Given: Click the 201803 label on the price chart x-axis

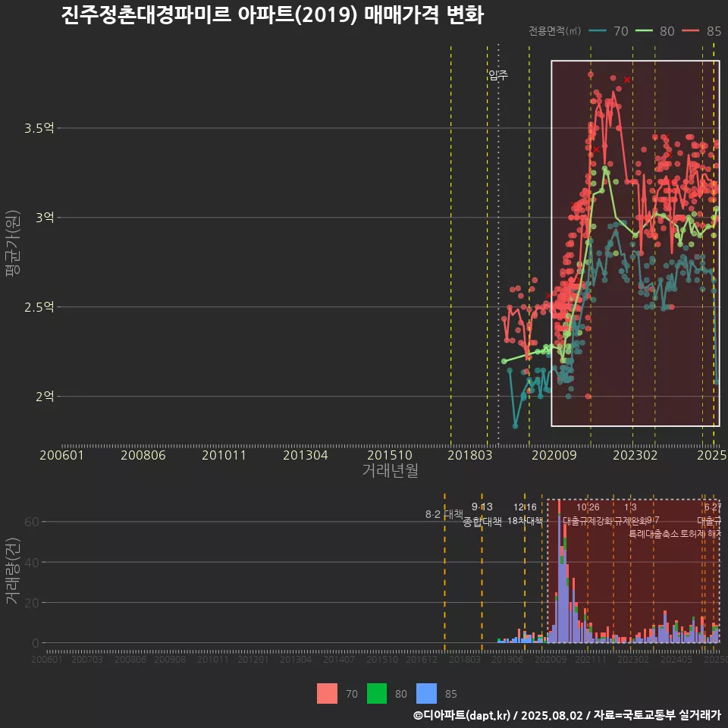Looking at the screenshot, I should click(x=470, y=455).
